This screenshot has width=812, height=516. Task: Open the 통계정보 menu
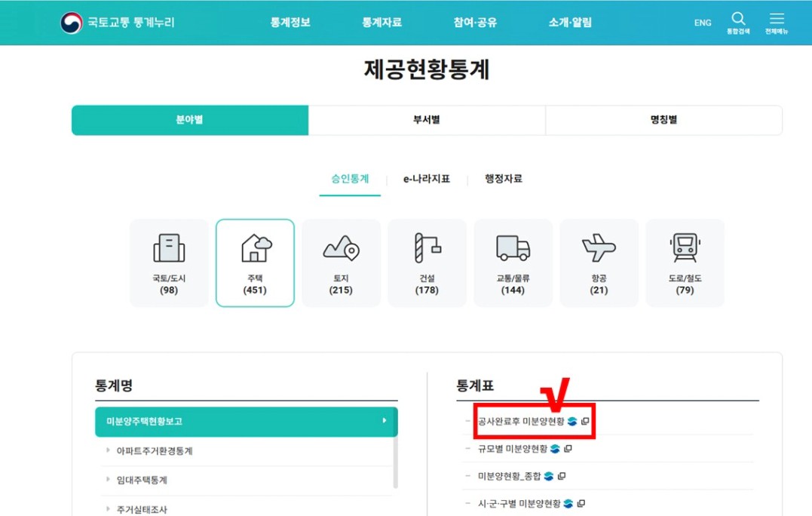coord(290,23)
